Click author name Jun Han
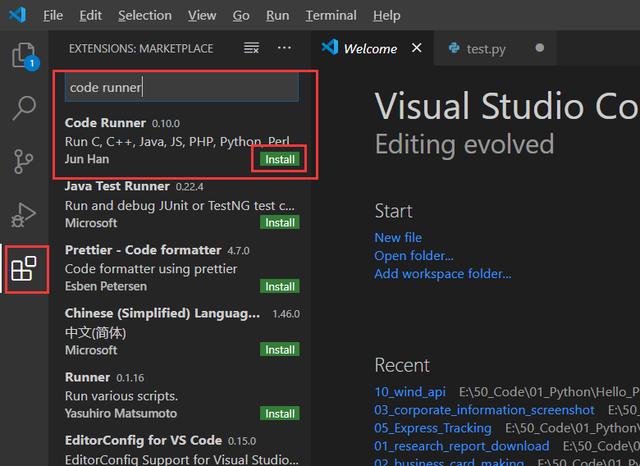The height and width of the screenshot is (466, 640). [87, 159]
